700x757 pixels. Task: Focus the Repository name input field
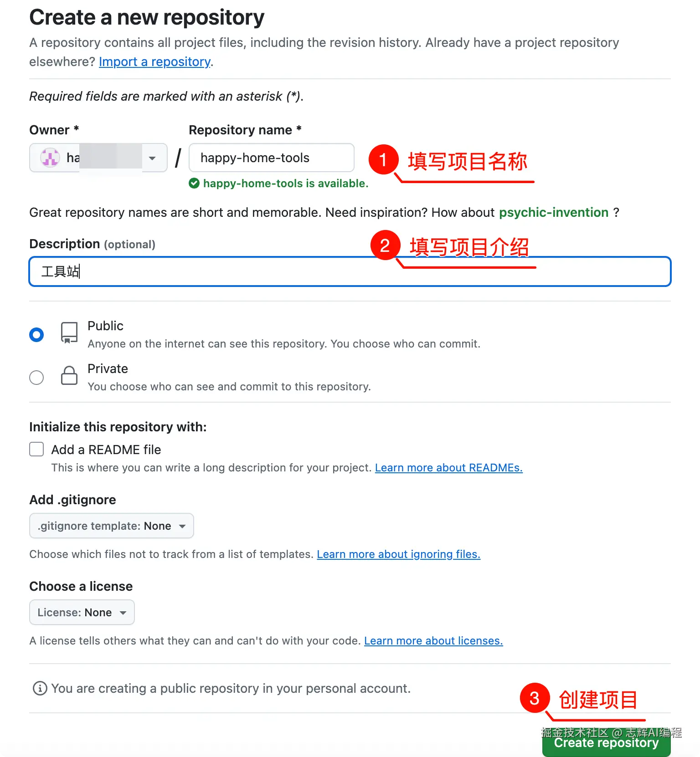click(x=272, y=158)
